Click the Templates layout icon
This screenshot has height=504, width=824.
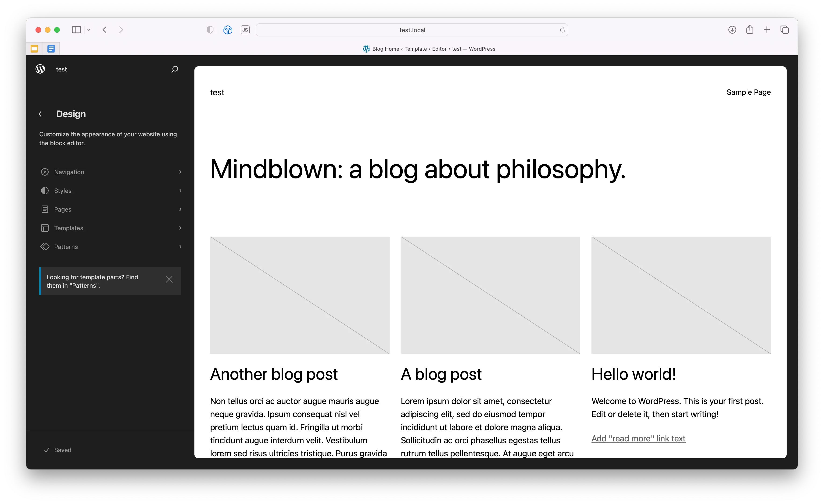pos(45,228)
